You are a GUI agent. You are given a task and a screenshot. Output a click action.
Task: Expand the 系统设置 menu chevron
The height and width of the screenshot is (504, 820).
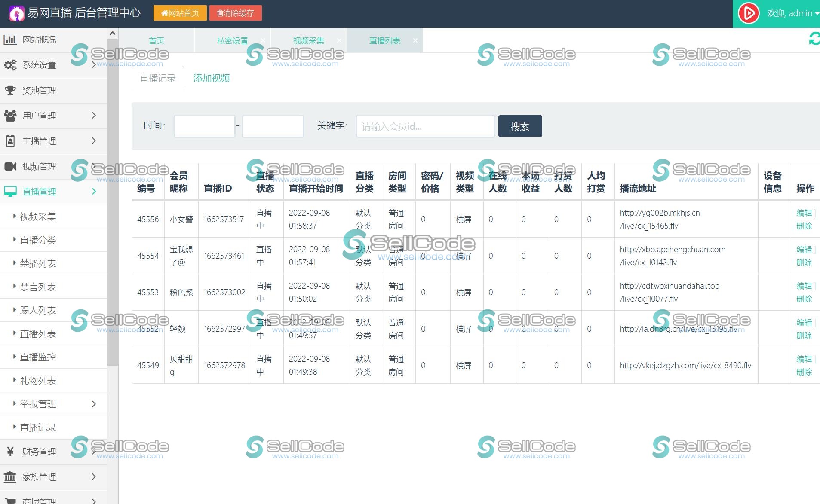pos(94,65)
